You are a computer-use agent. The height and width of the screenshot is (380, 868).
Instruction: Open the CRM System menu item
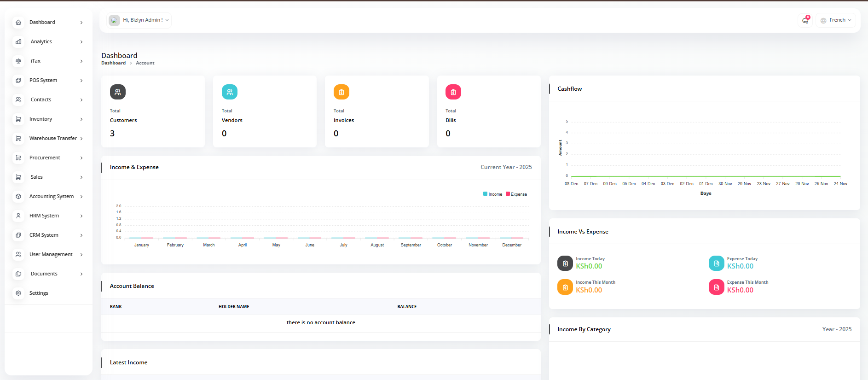click(x=48, y=235)
